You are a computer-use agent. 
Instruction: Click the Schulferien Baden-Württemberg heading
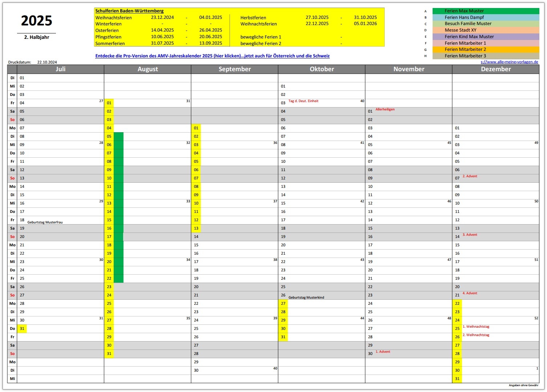pos(129,11)
